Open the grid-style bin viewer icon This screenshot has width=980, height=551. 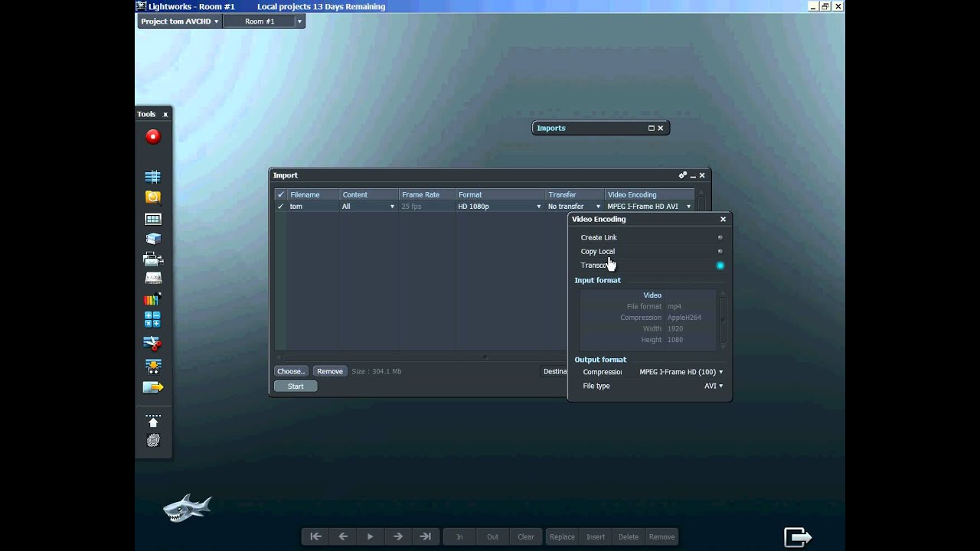[153, 219]
